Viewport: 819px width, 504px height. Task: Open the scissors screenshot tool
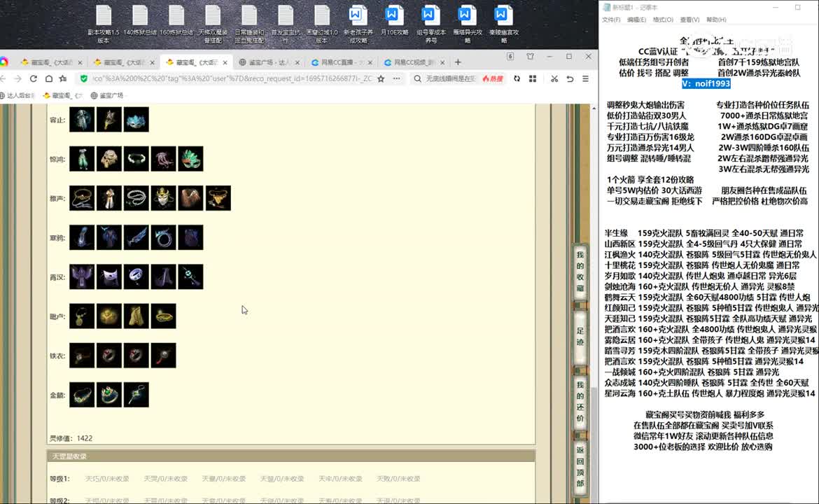point(554,78)
